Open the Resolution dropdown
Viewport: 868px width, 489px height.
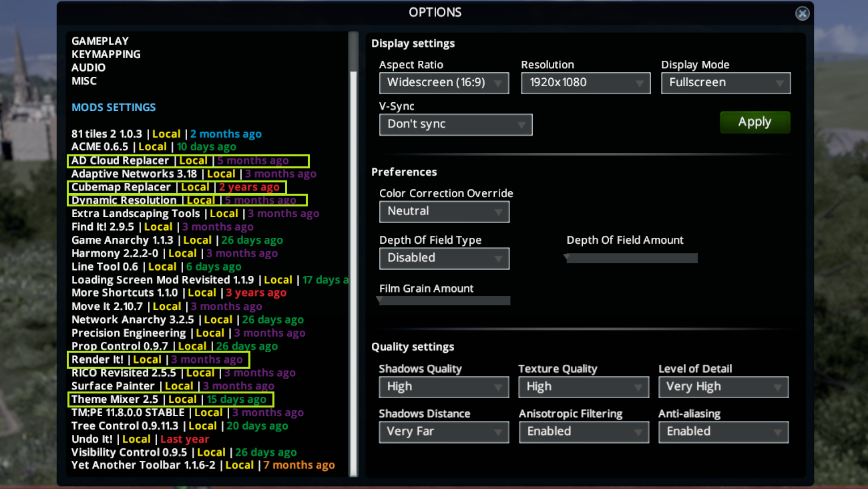pyautogui.click(x=586, y=83)
